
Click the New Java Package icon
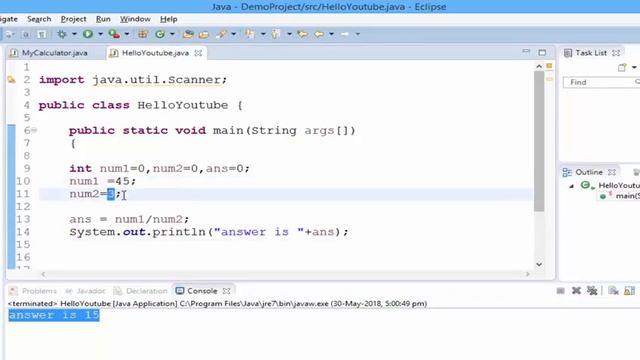(x=142, y=34)
